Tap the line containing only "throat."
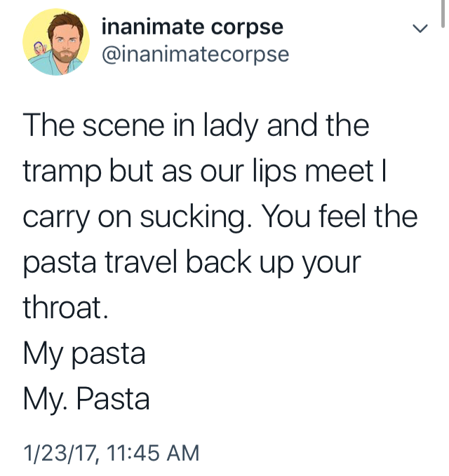Image resolution: width=449 pixels, height=476 pixels. click(x=65, y=307)
